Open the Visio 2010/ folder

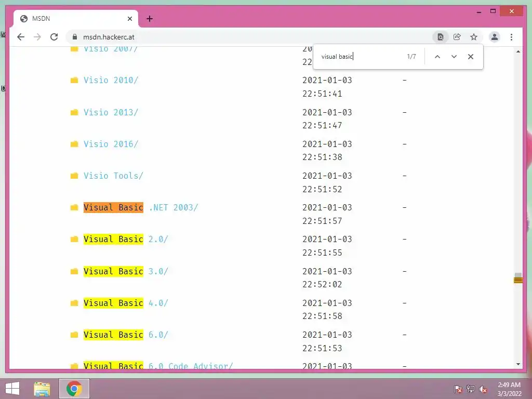click(x=111, y=80)
